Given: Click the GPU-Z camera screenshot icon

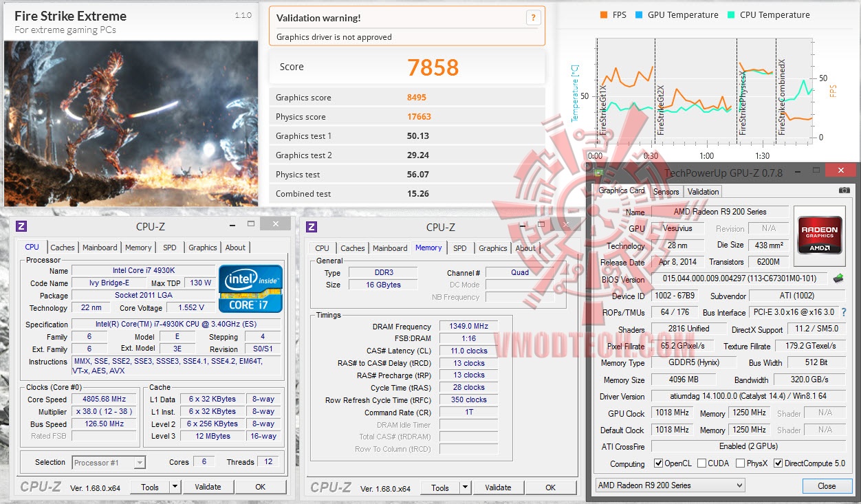Looking at the screenshot, I should click(844, 190).
